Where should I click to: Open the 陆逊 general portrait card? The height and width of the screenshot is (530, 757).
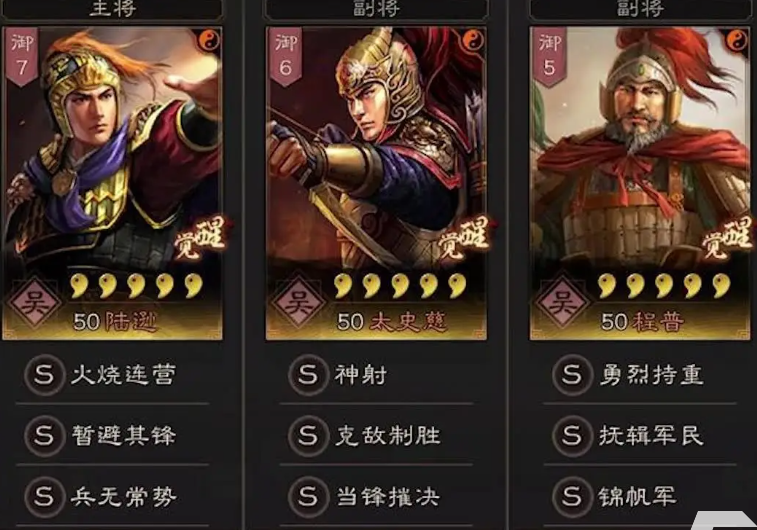point(112,183)
